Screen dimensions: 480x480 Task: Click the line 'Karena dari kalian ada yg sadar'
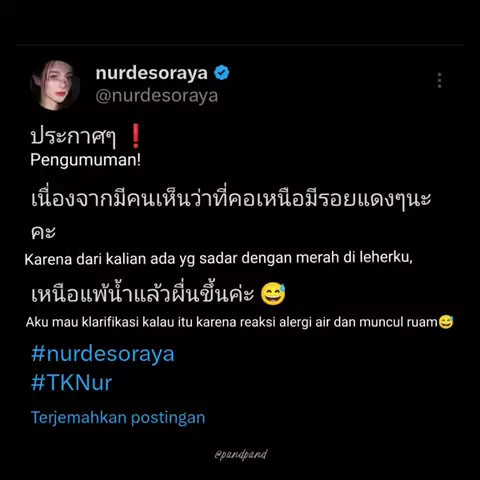click(219, 259)
